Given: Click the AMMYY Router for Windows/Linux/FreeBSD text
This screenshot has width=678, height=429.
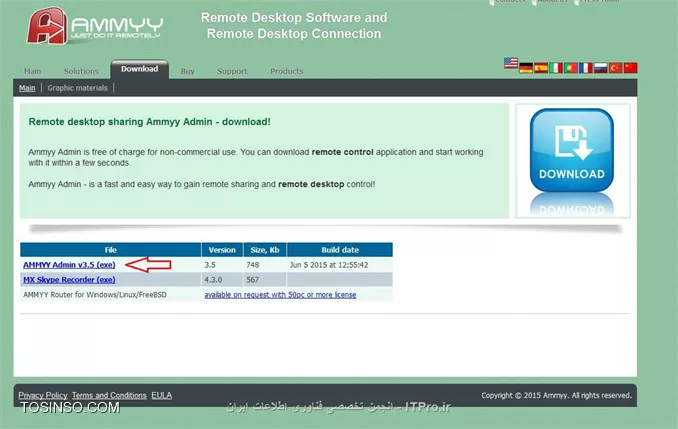Looking at the screenshot, I should tap(95, 295).
